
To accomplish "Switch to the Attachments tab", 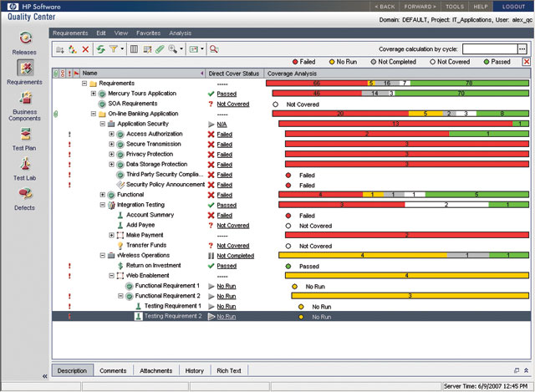I will pyautogui.click(x=156, y=371).
